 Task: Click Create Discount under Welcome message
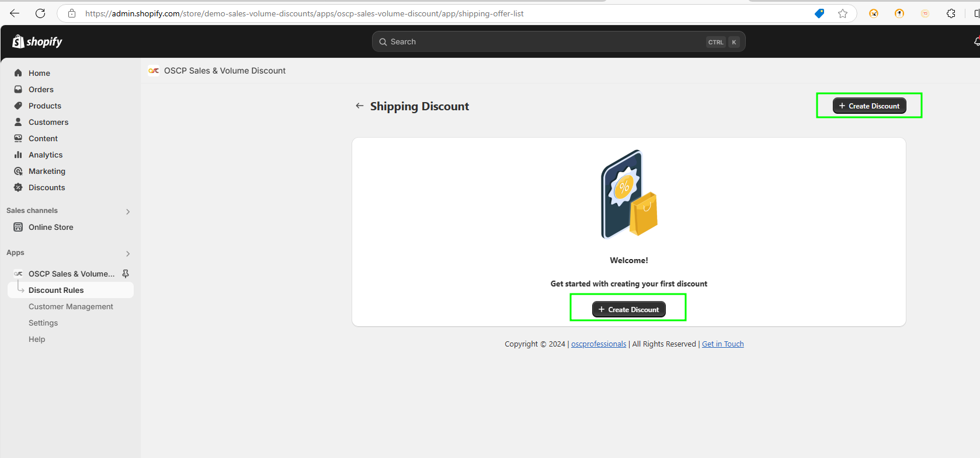[628, 309]
